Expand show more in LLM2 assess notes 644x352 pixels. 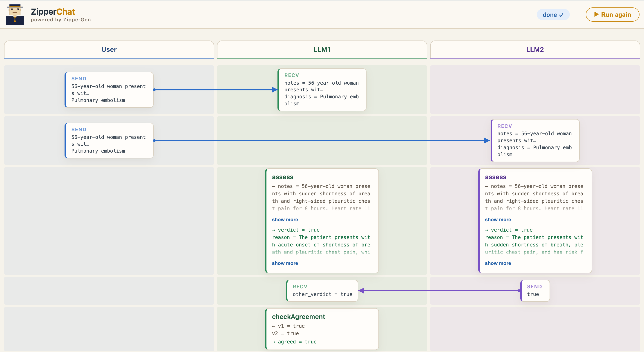pyautogui.click(x=498, y=220)
